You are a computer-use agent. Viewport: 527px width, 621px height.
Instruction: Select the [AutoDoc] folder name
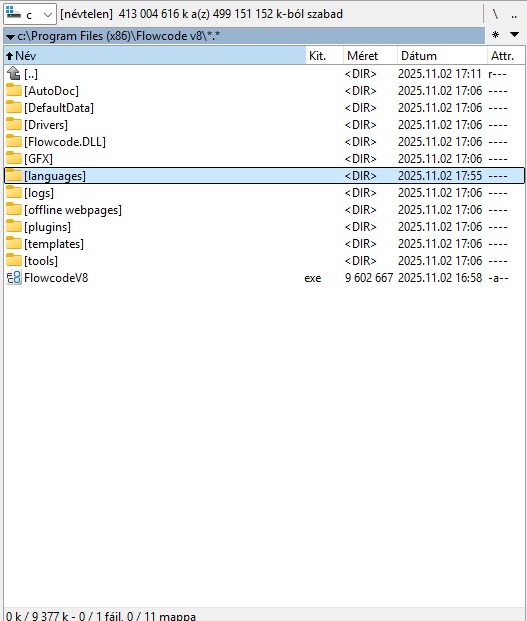click(51, 91)
